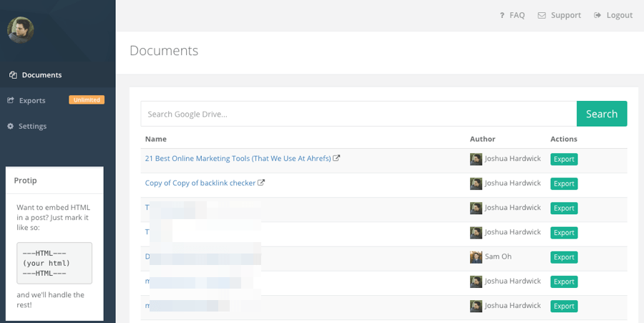Open the Exports menu item

pyautogui.click(x=32, y=100)
